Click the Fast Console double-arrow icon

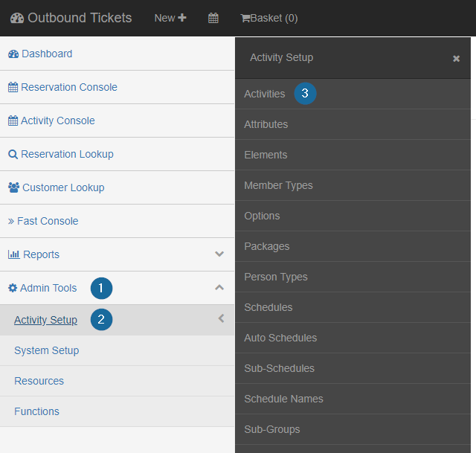point(11,221)
